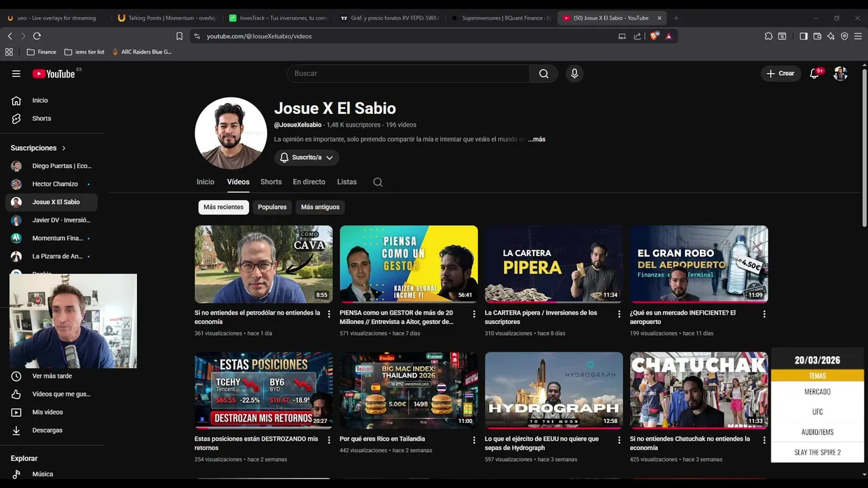
Task: Select Más recientes filter chip
Action: point(223,207)
